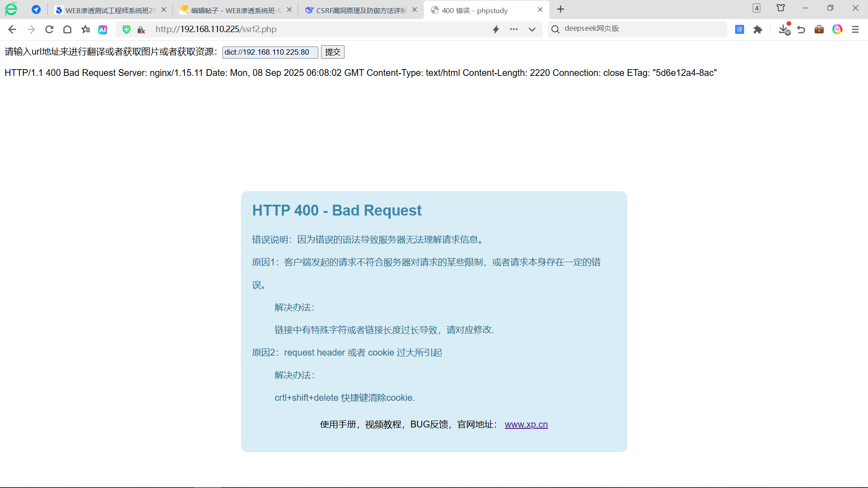Screen dimensions: 868x488
Task: Switch to the CSRF漏洞原理 tab
Action: point(357,9)
